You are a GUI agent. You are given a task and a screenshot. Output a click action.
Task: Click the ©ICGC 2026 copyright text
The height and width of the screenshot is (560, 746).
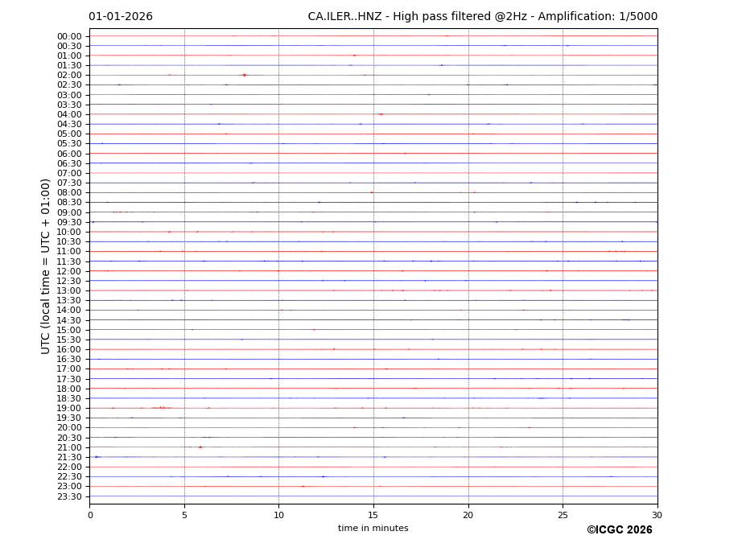tap(619, 530)
